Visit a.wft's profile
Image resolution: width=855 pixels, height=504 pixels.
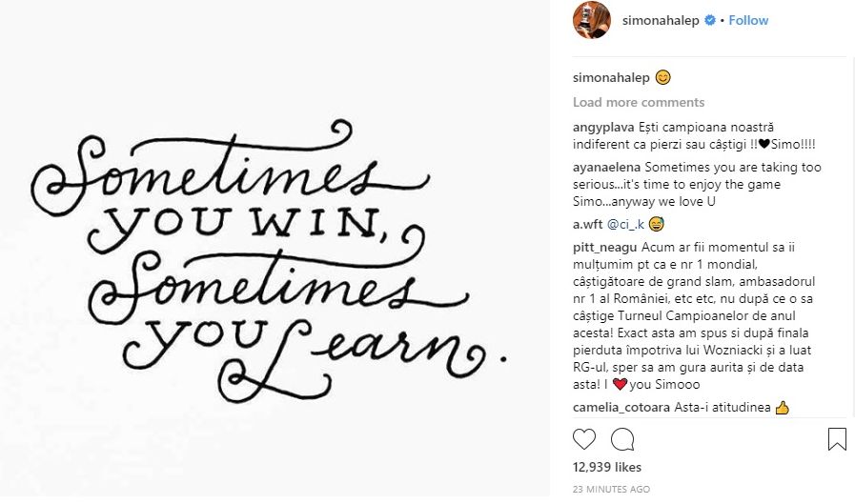(589, 225)
